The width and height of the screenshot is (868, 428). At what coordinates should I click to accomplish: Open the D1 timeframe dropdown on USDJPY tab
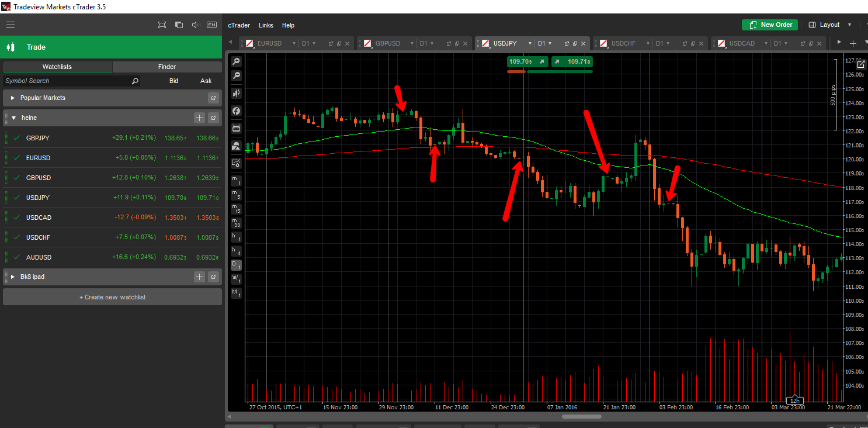click(544, 43)
